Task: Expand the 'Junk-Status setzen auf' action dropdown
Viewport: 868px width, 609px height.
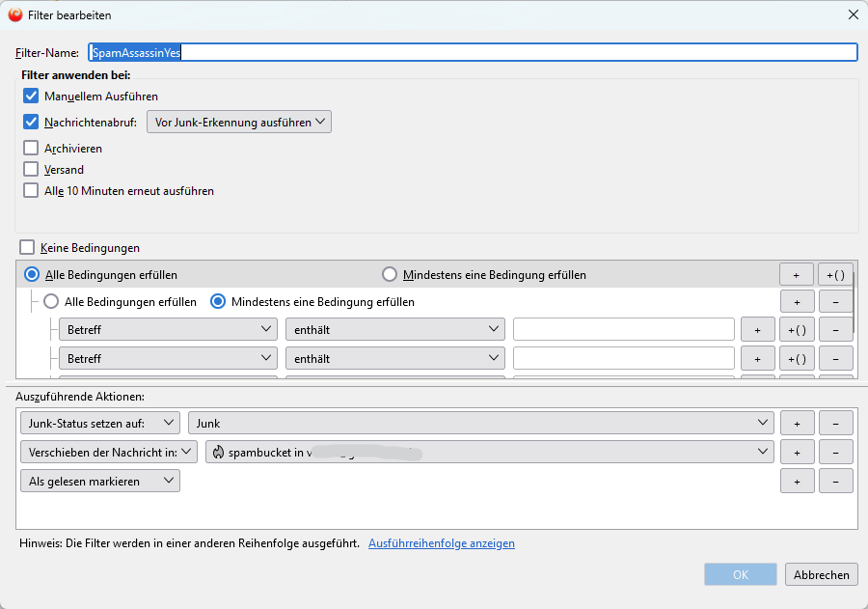Action: [x=99, y=423]
